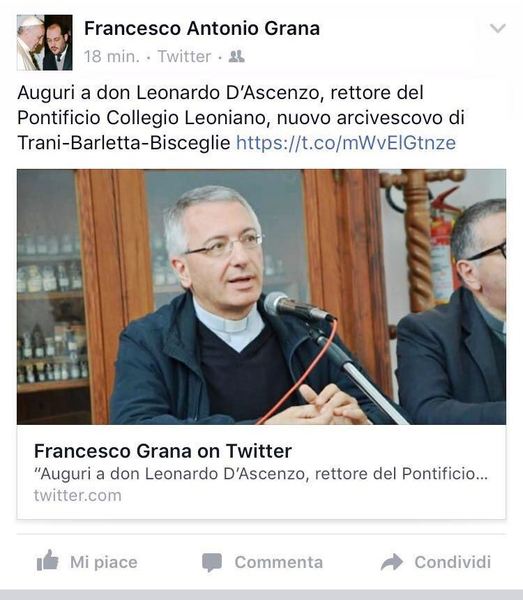Open the post options chevron menu
The width and height of the screenshot is (523, 600).
(498, 28)
